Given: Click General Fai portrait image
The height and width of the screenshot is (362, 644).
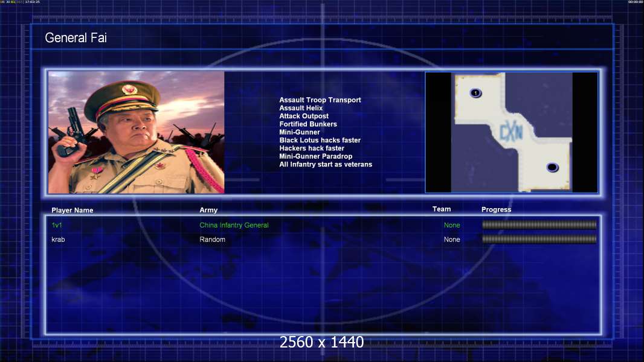Looking at the screenshot, I should tap(137, 132).
